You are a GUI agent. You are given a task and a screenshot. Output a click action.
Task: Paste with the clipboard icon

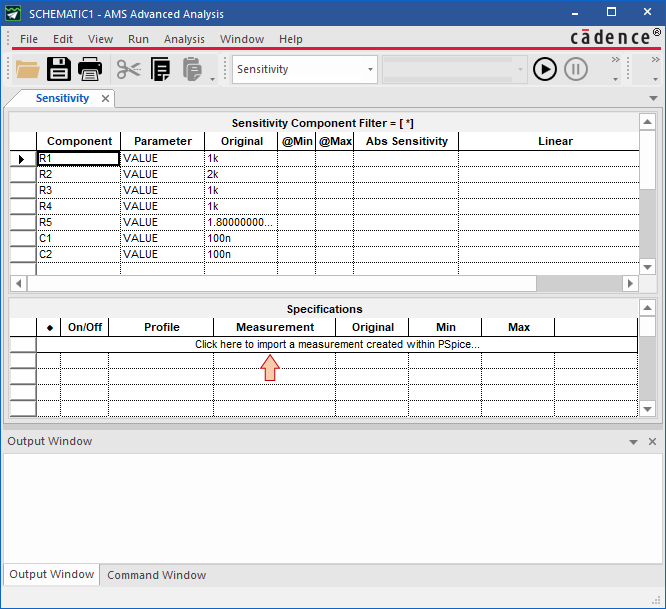click(192, 69)
